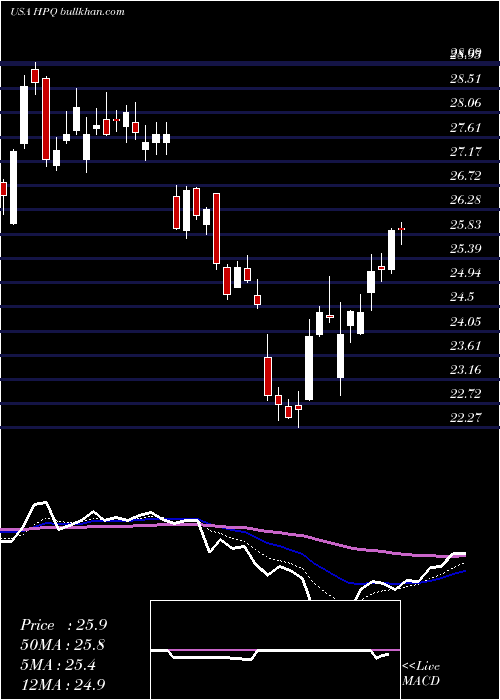Viewport: 500px width, 700px height.
Task: Select the 23.61 price axis label
Action: [466, 346]
